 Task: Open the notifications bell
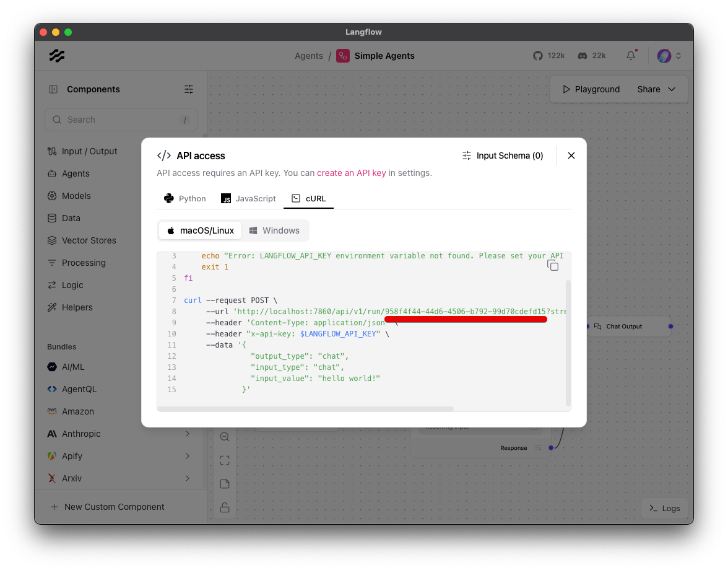pyautogui.click(x=630, y=55)
